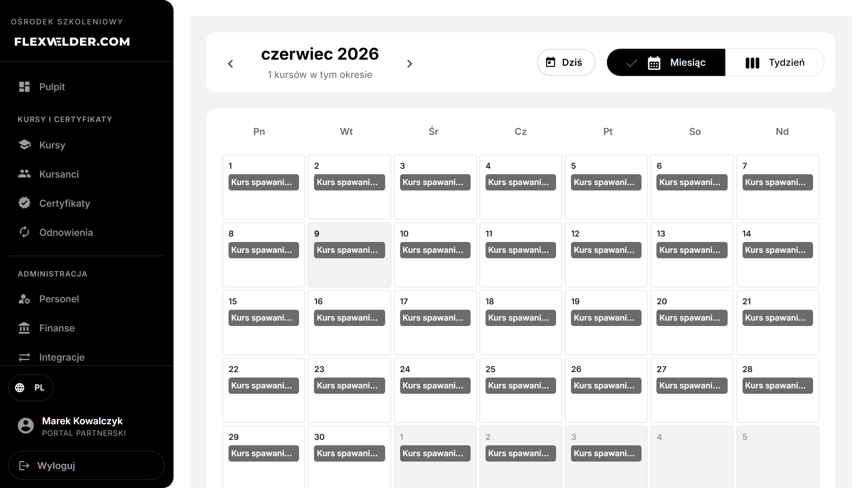Switch to Tydzień view
868x488 pixels.
pos(775,62)
